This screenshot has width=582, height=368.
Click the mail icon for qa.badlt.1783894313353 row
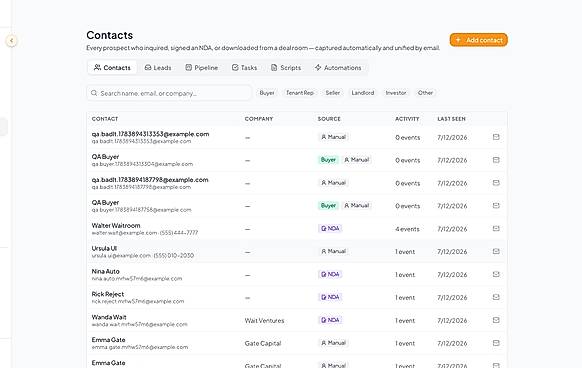pyautogui.click(x=496, y=137)
